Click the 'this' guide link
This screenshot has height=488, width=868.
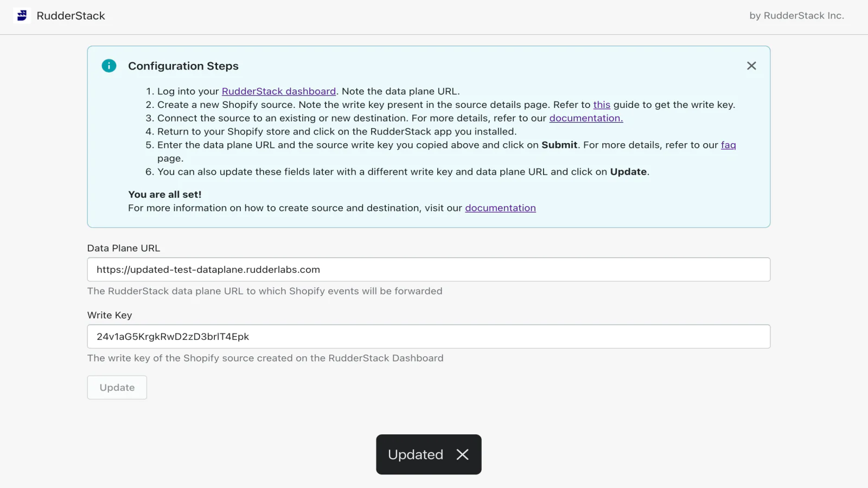click(602, 105)
